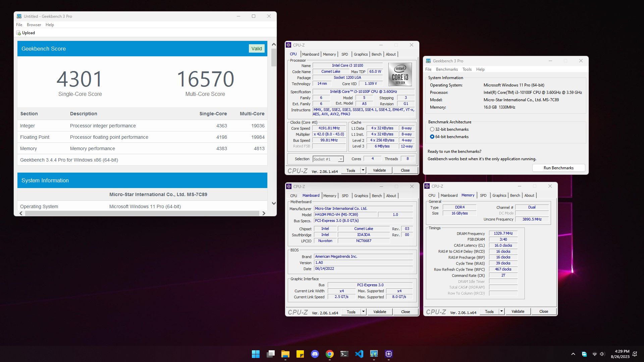Click the Valid badge in Geekbench Score header
Image resolution: width=644 pixels, height=362 pixels.
pos(257,49)
